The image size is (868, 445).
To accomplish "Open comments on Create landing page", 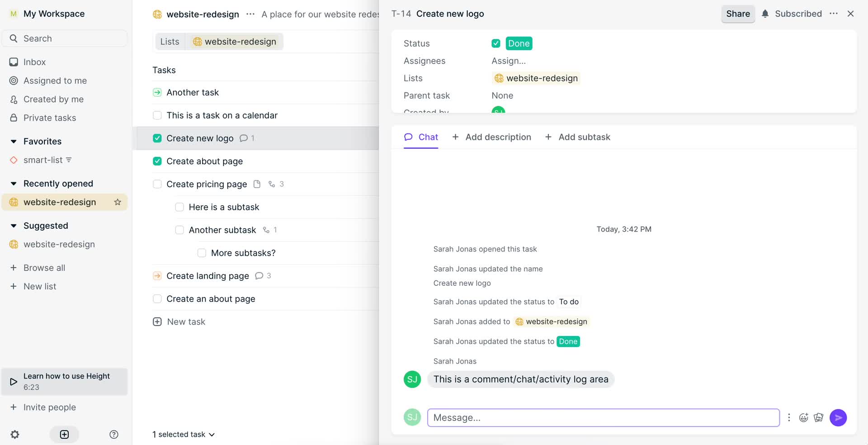I will 263,276.
